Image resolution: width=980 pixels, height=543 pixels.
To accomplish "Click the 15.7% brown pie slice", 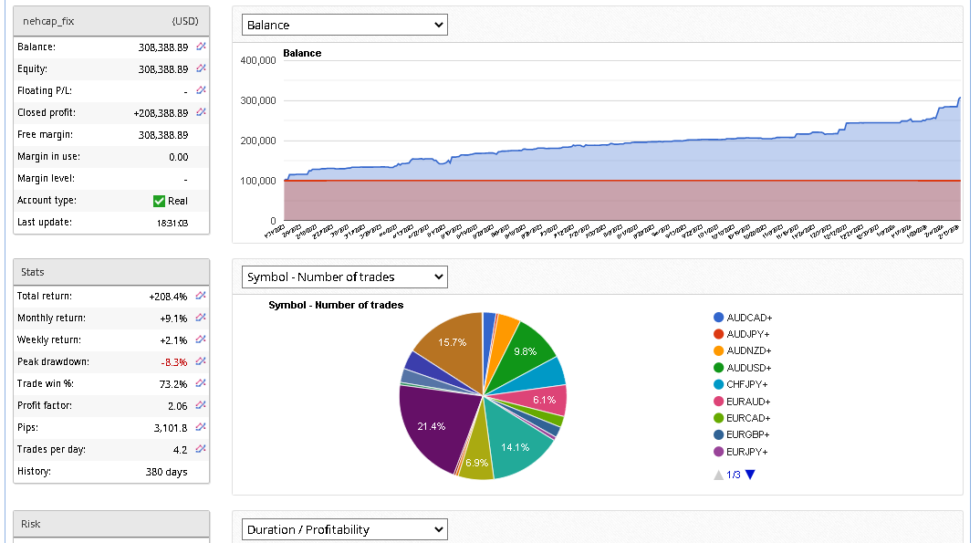I will point(450,343).
